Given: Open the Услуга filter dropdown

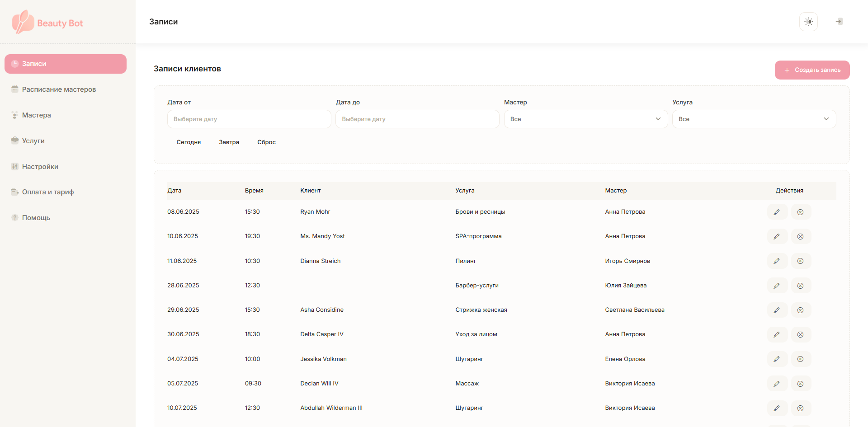Looking at the screenshot, I should pos(754,119).
